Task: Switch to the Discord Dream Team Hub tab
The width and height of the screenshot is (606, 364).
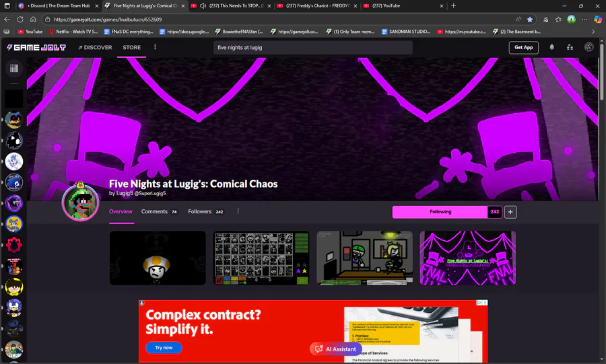Action: click(x=58, y=6)
